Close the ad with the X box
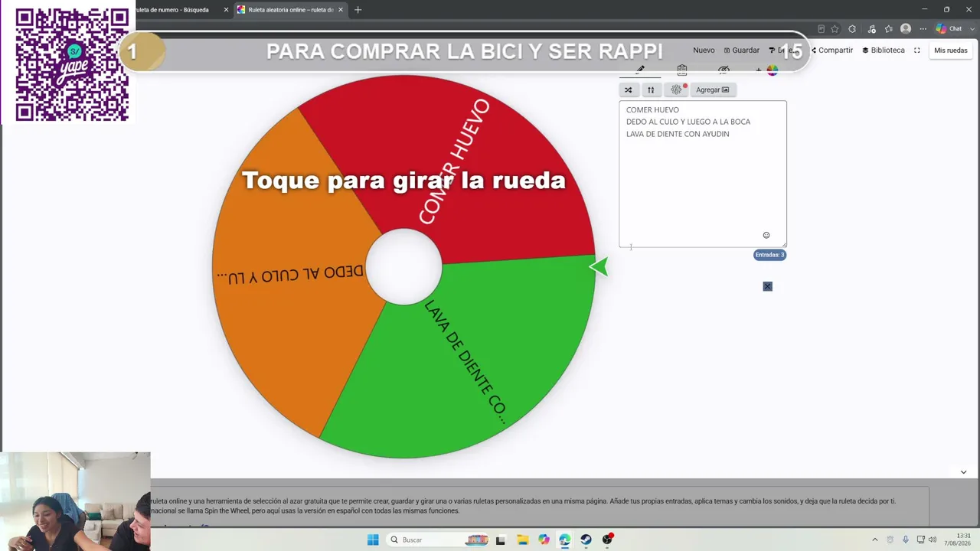This screenshot has height=551, width=980. (x=767, y=286)
